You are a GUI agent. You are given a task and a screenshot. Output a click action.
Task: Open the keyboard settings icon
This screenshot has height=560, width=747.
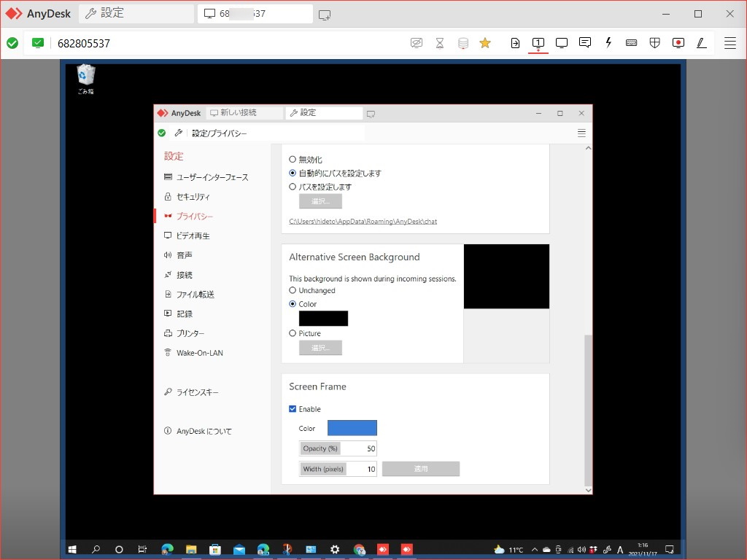(631, 43)
